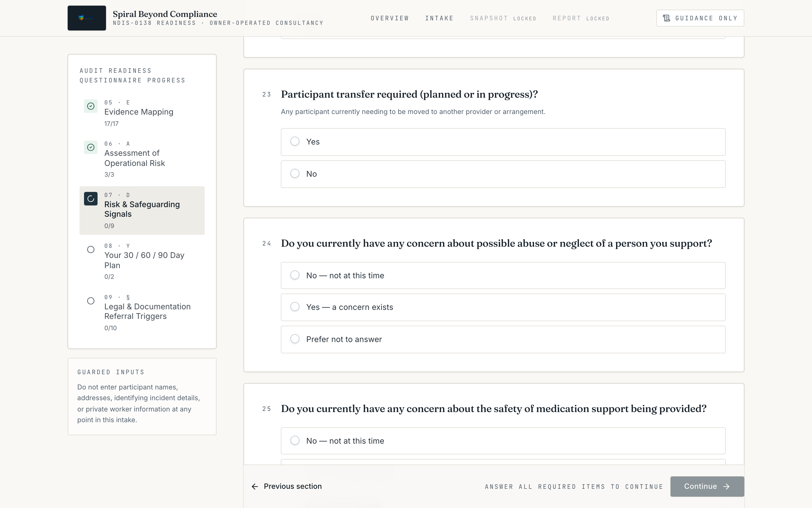The height and width of the screenshot is (508, 812).
Task: Select 'Prefer not to answer' for question 24
Action: (503, 339)
